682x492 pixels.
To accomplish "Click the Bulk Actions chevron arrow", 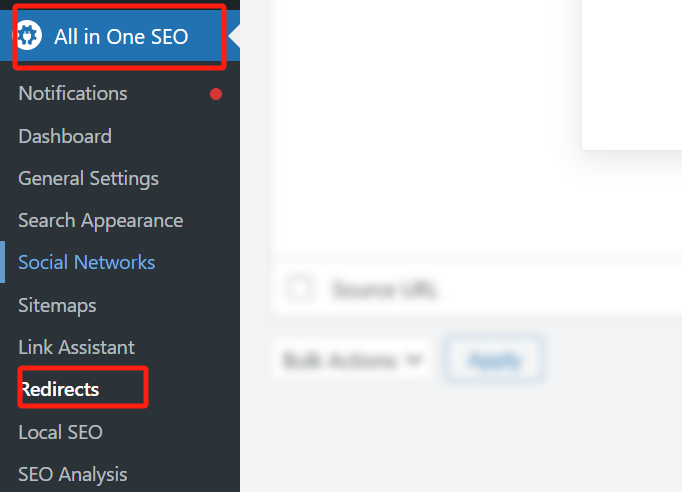I will pyautogui.click(x=413, y=360).
